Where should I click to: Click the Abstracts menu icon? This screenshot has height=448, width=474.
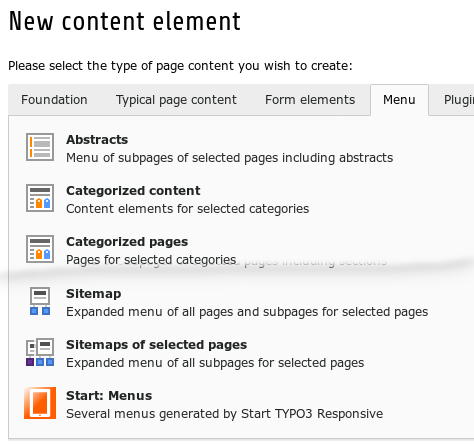40,147
